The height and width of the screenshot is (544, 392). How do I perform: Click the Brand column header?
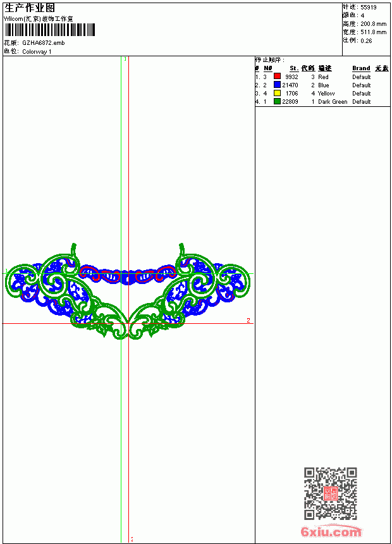pos(361,68)
